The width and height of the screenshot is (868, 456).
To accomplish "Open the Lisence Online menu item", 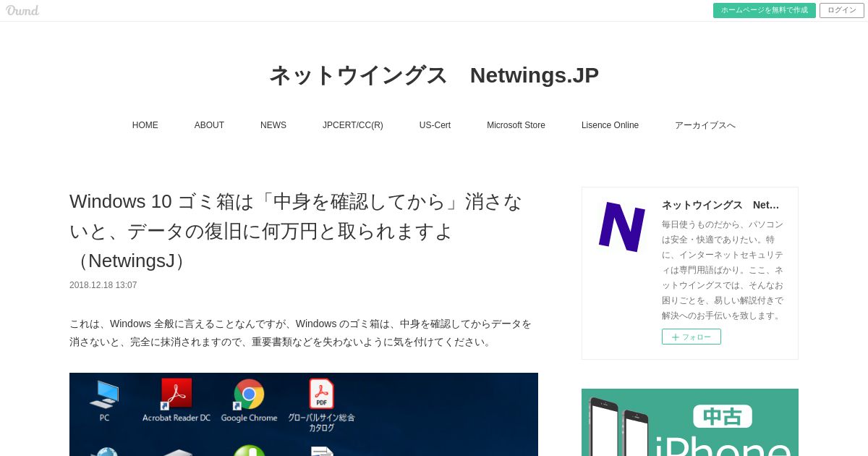I will [x=610, y=125].
